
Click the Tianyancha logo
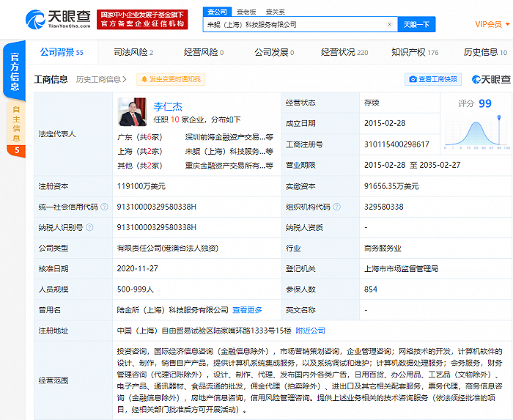coord(58,20)
